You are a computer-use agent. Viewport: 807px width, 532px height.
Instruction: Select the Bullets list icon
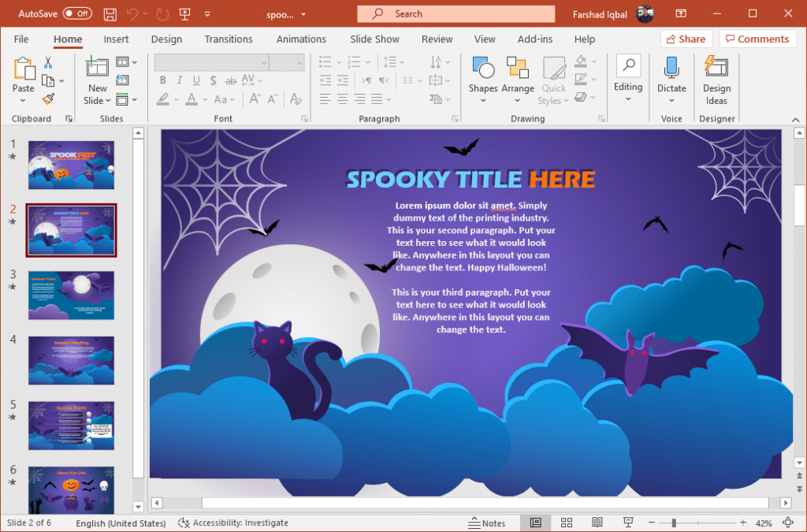click(x=324, y=61)
